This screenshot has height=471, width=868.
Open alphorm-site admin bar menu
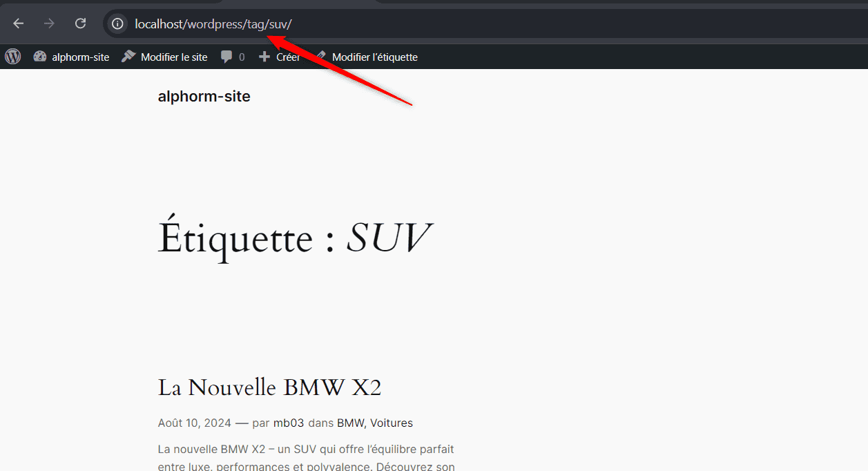click(x=80, y=57)
